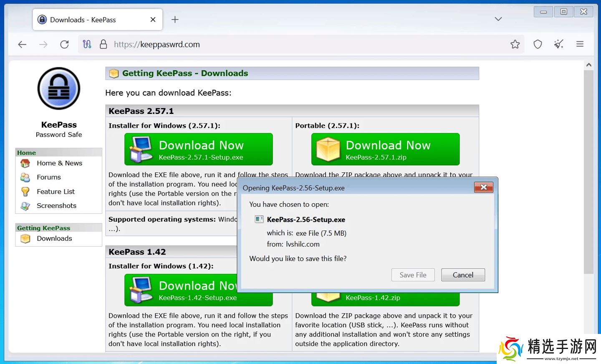The width and height of the screenshot is (601, 364).
Task: Click the padlock site security icon
Action: click(104, 44)
